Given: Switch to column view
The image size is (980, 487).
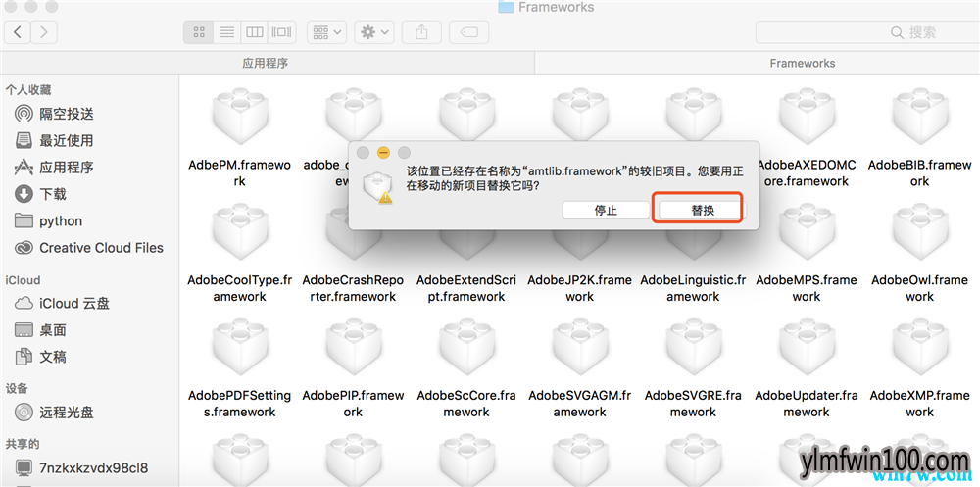Looking at the screenshot, I should click(x=255, y=32).
